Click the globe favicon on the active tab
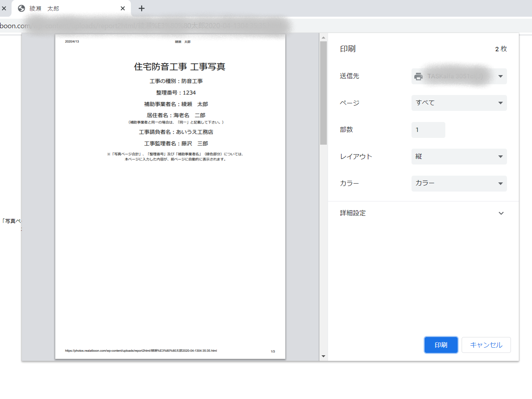Image resolution: width=532 pixels, height=399 pixels. pos(21,8)
